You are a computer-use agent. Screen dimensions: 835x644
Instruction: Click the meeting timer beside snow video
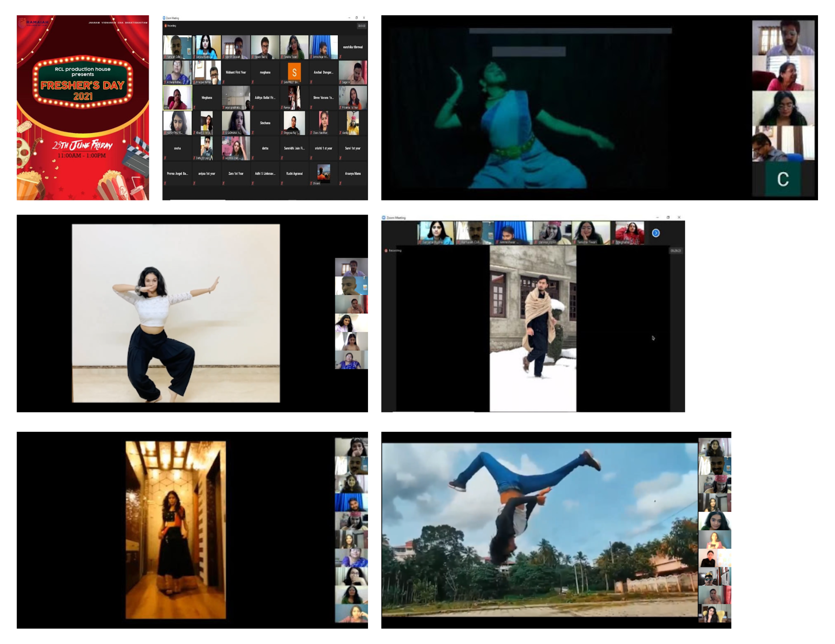pyautogui.click(x=675, y=250)
